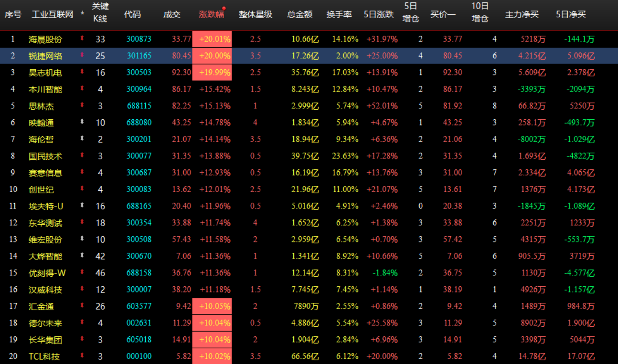Click the marker icon beside 维宏股份
The height and width of the screenshot is (364, 618).
(82, 239)
